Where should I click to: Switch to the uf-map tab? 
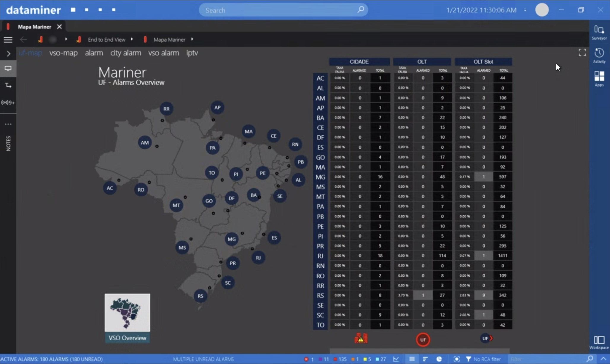point(30,53)
